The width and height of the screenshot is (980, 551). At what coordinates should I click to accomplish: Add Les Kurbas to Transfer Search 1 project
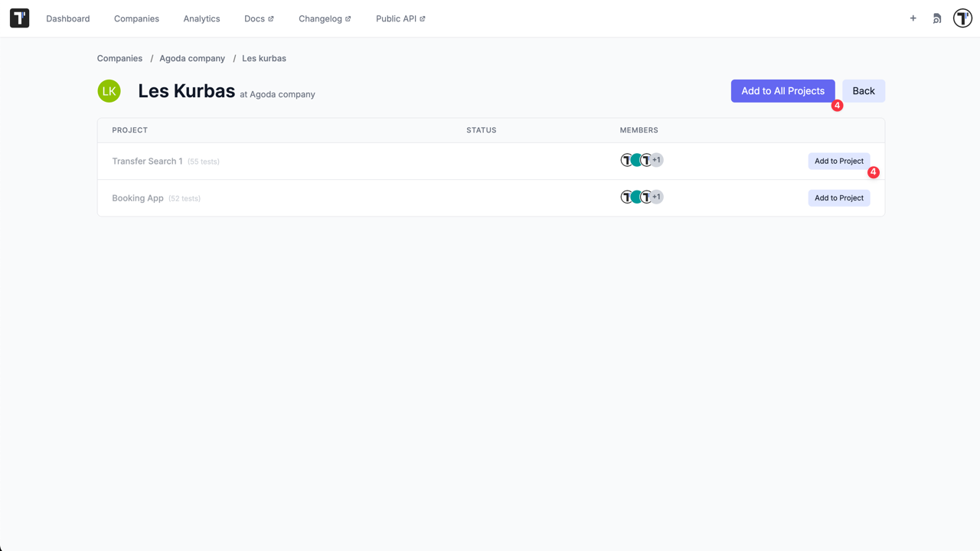point(838,161)
